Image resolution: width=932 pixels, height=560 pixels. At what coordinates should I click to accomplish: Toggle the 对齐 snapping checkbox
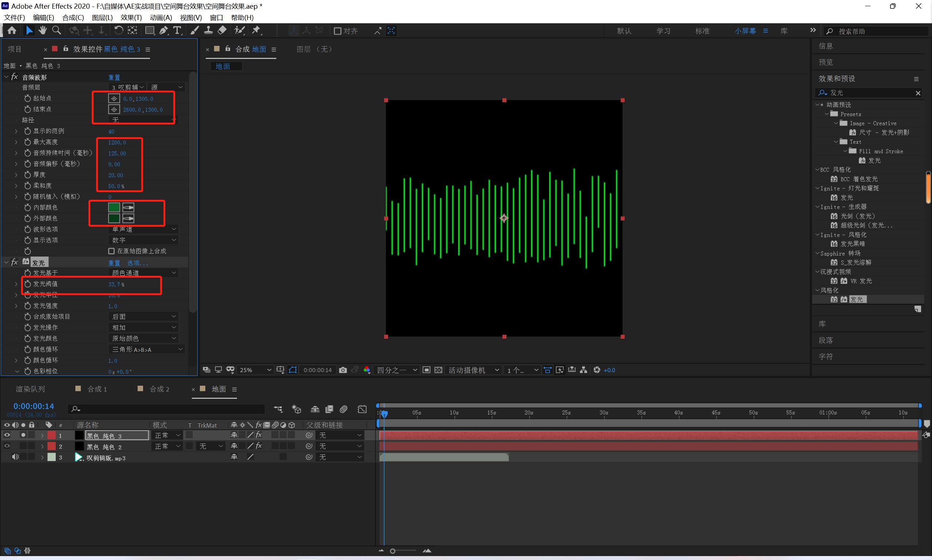tap(337, 31)
